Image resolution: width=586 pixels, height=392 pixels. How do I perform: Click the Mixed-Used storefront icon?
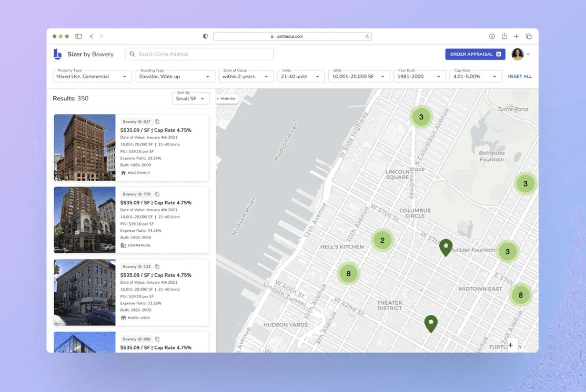click(123, 318)
